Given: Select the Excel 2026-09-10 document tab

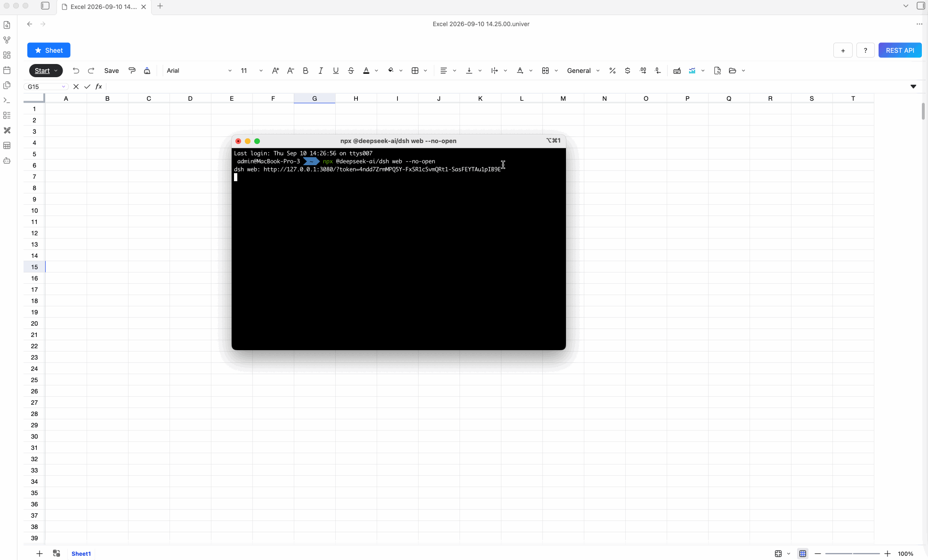Looking at the screenshot, I should (104, 7).
